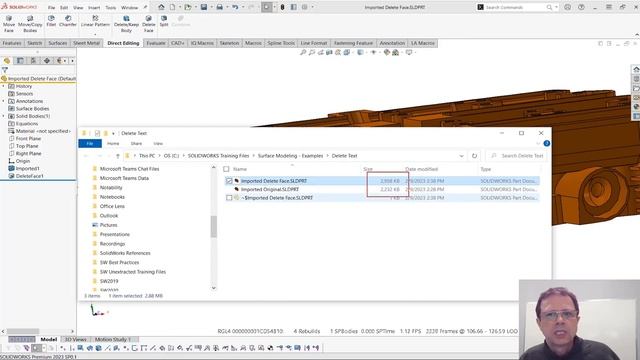Select the DeleteFace1 feature in tree
The height and width of the screenshot is (360, 640).
tap(29, 176)
